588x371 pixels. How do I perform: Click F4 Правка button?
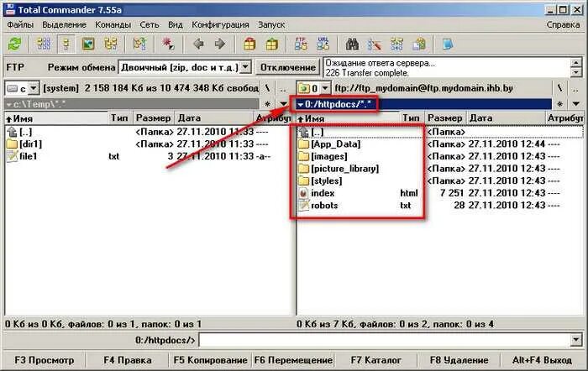[128, 360]
